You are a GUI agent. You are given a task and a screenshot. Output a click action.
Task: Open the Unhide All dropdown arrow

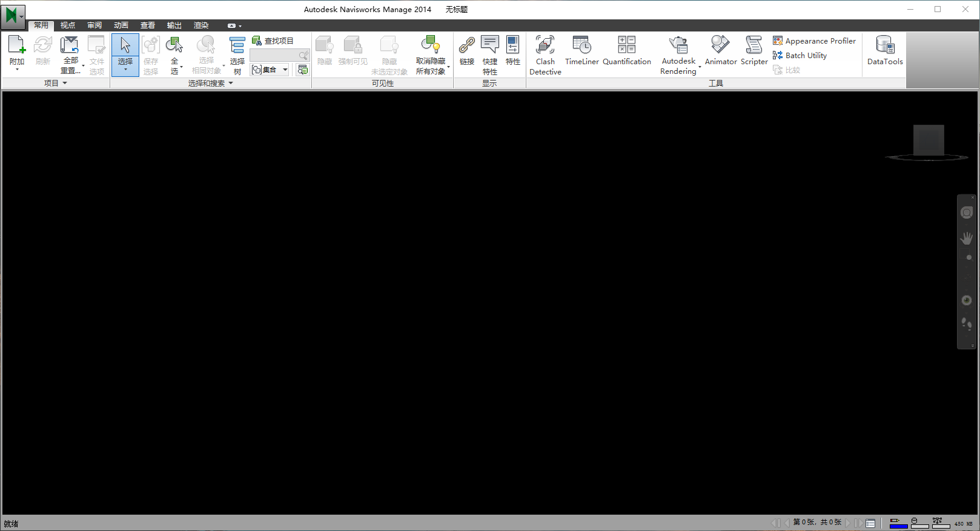click(448, 67)
